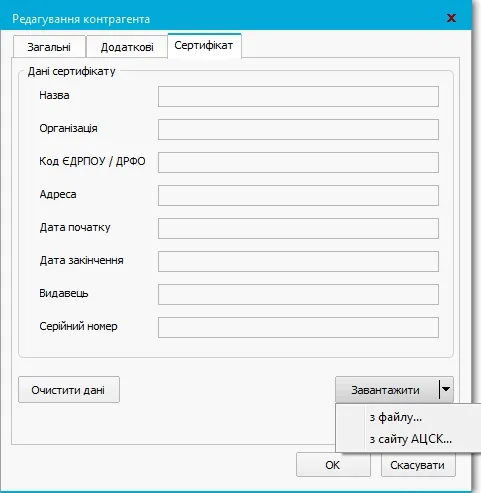481x493 pixels.
Task: Confirm with the OK button
Action: coord(333,465)
